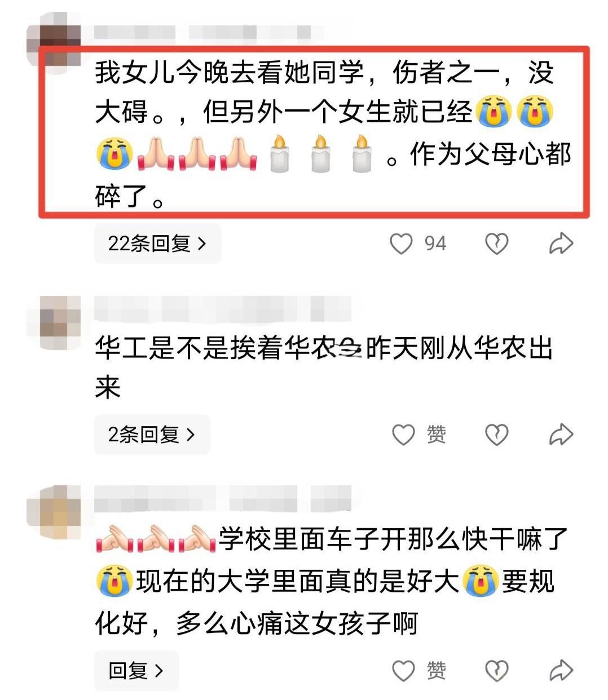The image size is (608, 700).
Task: Tap the second commenter's blurred username
Action: [222, 308]
